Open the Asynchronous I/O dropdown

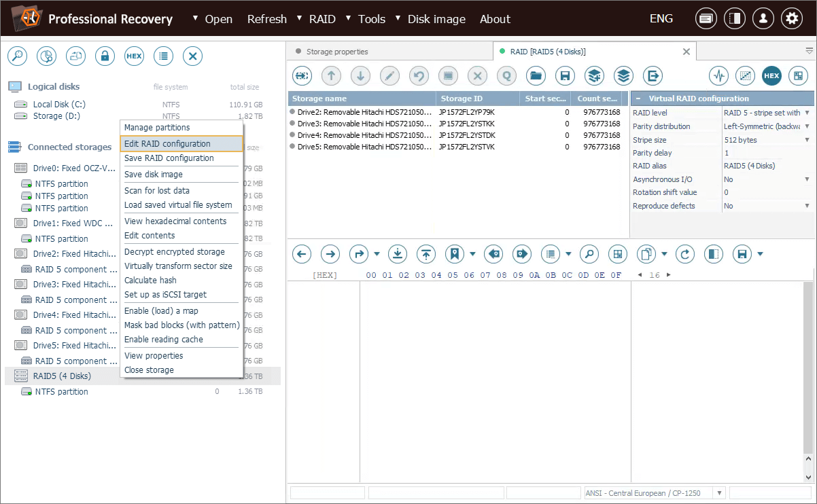point(807,179)
